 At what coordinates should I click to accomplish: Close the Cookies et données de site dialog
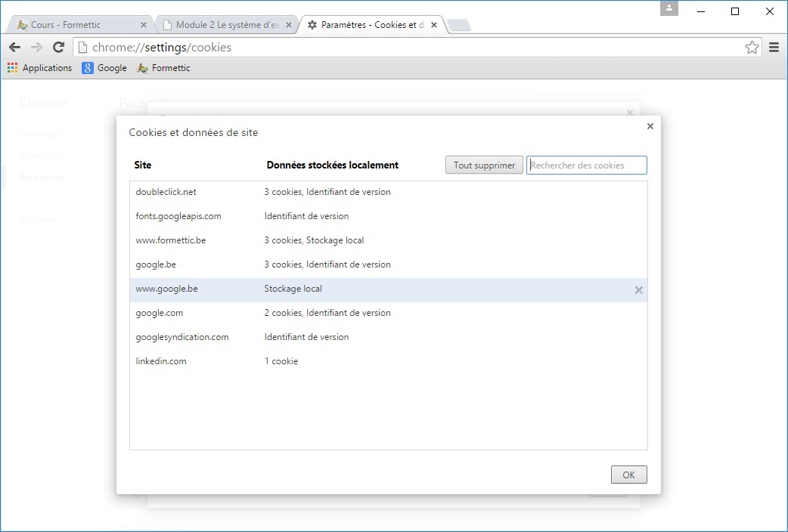point(650,126)
